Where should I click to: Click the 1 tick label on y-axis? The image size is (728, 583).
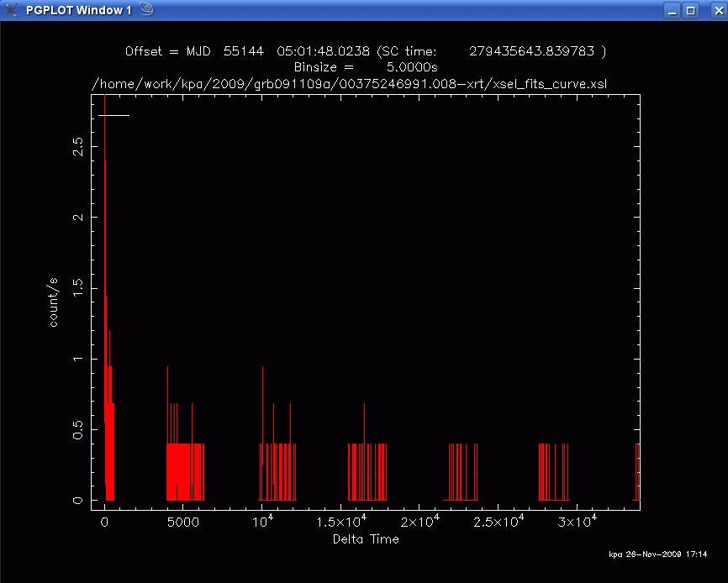tap(77, 359)
